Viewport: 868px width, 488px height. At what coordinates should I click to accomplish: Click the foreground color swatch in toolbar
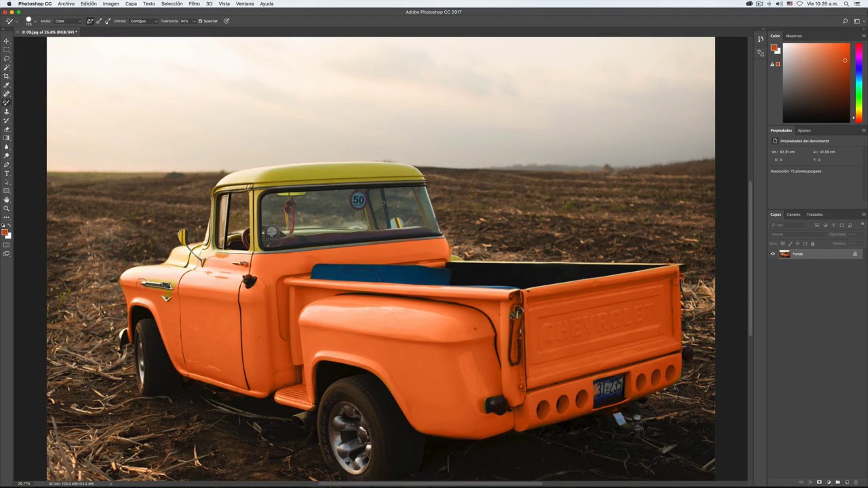tap(4, 232)
